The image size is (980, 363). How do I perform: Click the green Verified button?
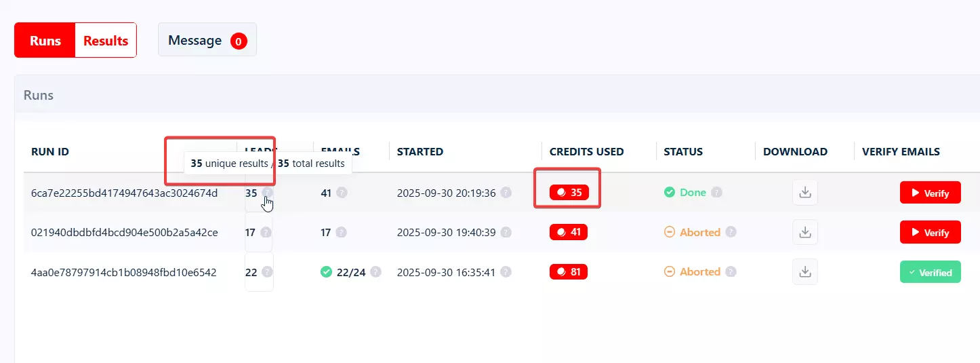tap(930, 272)
